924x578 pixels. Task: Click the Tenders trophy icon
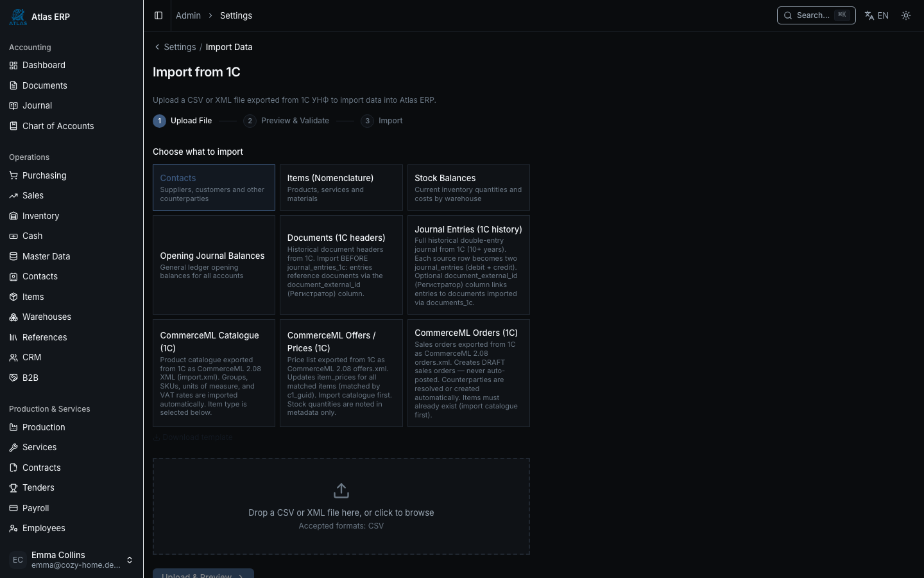click(x=13, y=487)
